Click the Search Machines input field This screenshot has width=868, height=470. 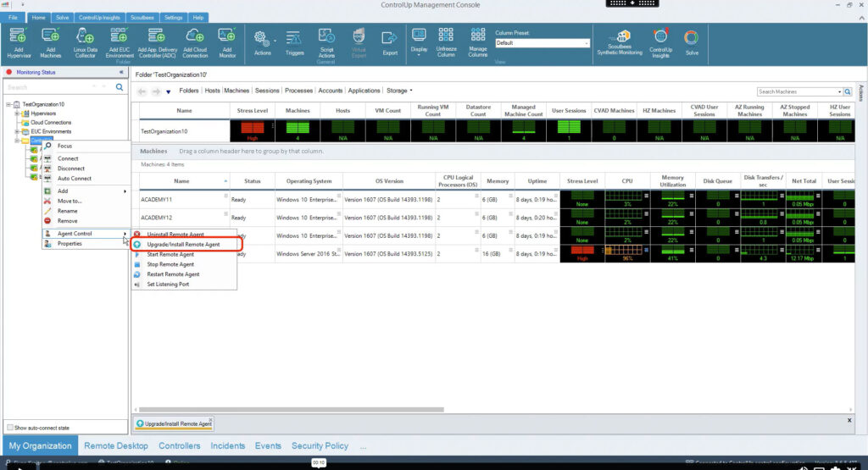(x=795, y=91)
